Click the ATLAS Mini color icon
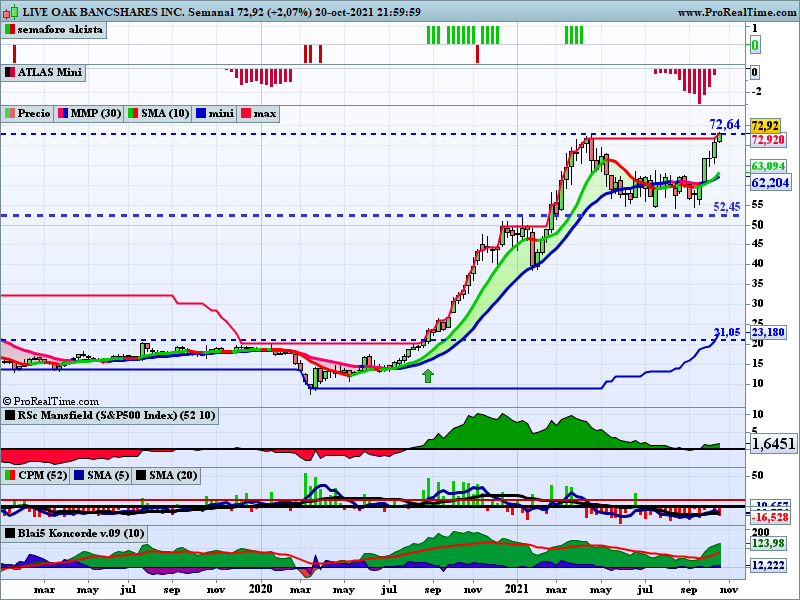 coord(10,72)
